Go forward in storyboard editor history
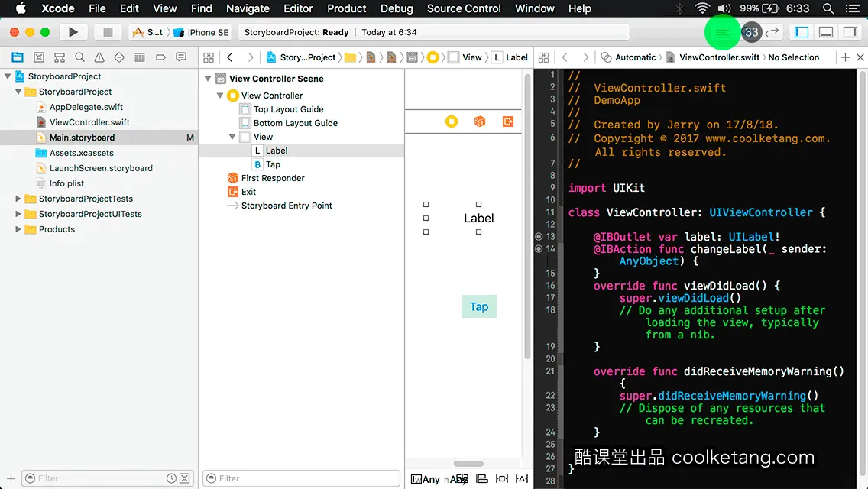868x489 pixels. 250,57
